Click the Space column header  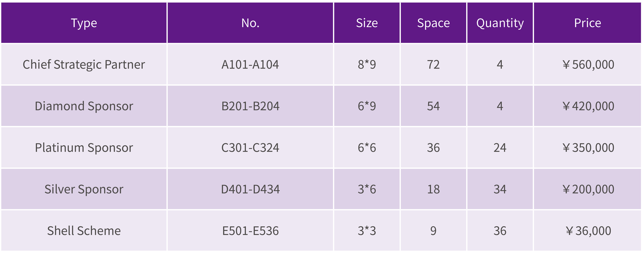click(433, 23)
